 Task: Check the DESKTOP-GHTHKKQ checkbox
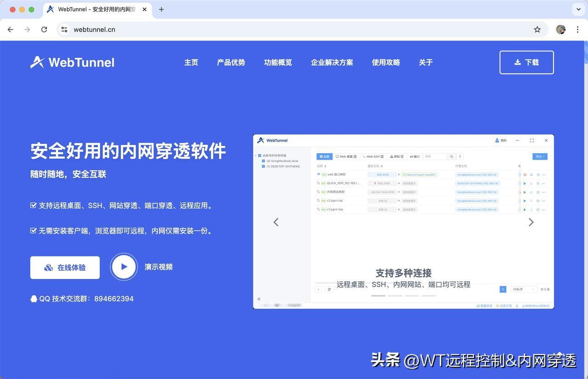pyautogui.click(x=264, y=166)
